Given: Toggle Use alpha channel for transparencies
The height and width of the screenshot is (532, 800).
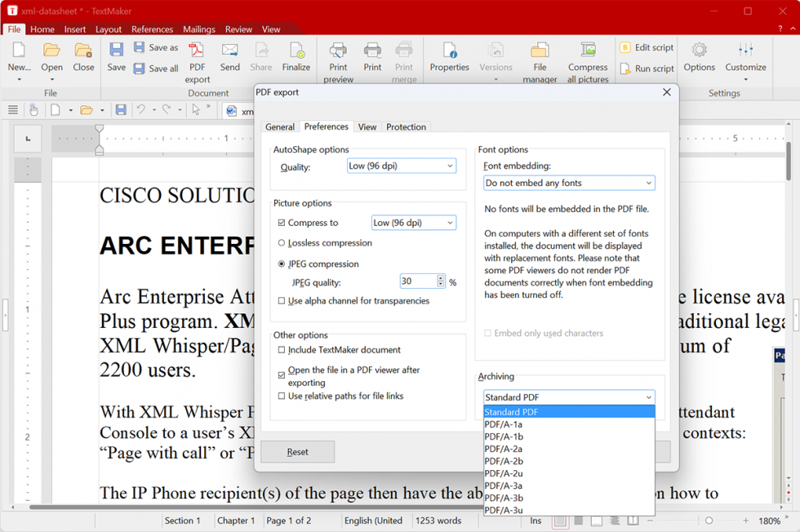Looking at the screenshot, I should (x=282, y=301).
